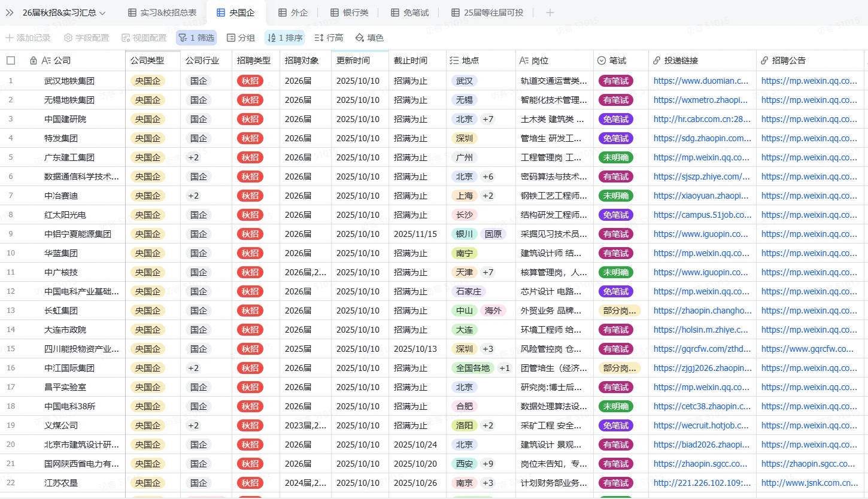Image resolution: width=868 pixels, height=499 pixels.
Task: Select the 昌平实验室 company cell
Action: [x=65, y=387]
